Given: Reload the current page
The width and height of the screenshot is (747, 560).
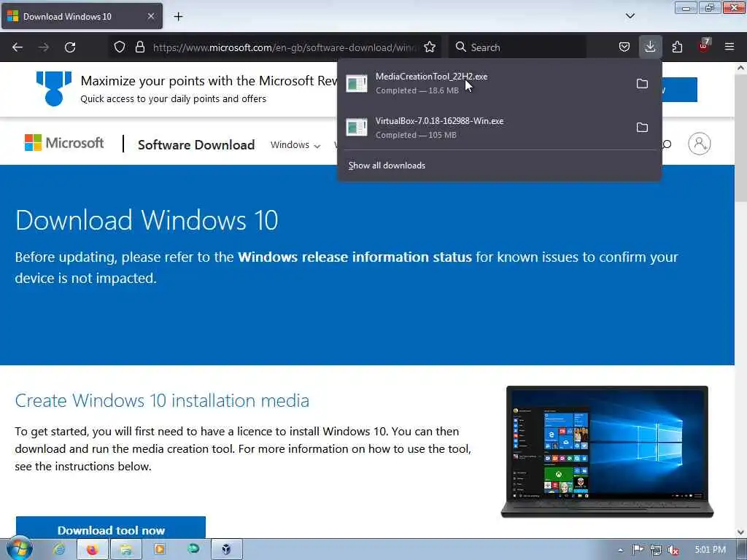Looking at the screenshot, I should click(x=70, y=47).
